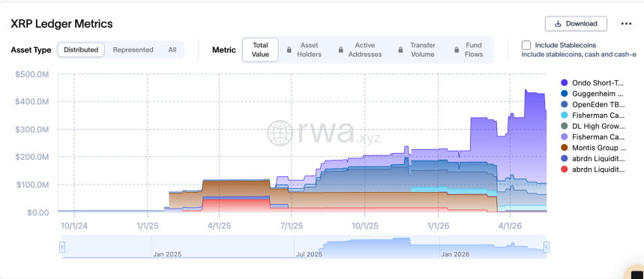The image size is (644, 279).
Task: Toggle Guggenheim legend color dot
Action: (564, 94)
